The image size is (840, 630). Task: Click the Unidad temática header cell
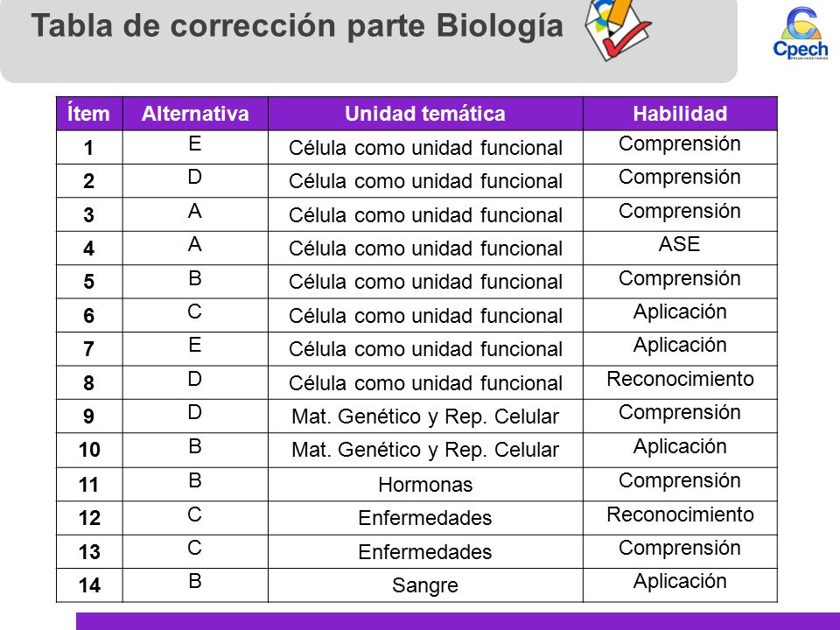click(425, 114)
